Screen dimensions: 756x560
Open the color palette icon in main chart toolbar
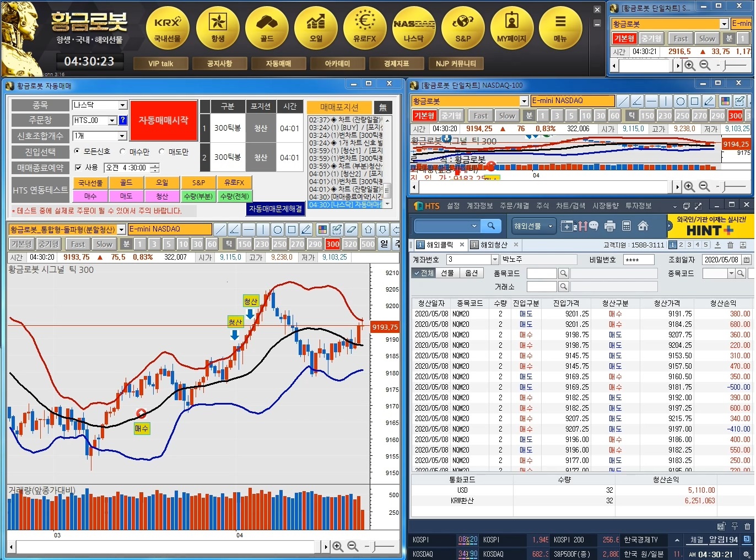323,229
